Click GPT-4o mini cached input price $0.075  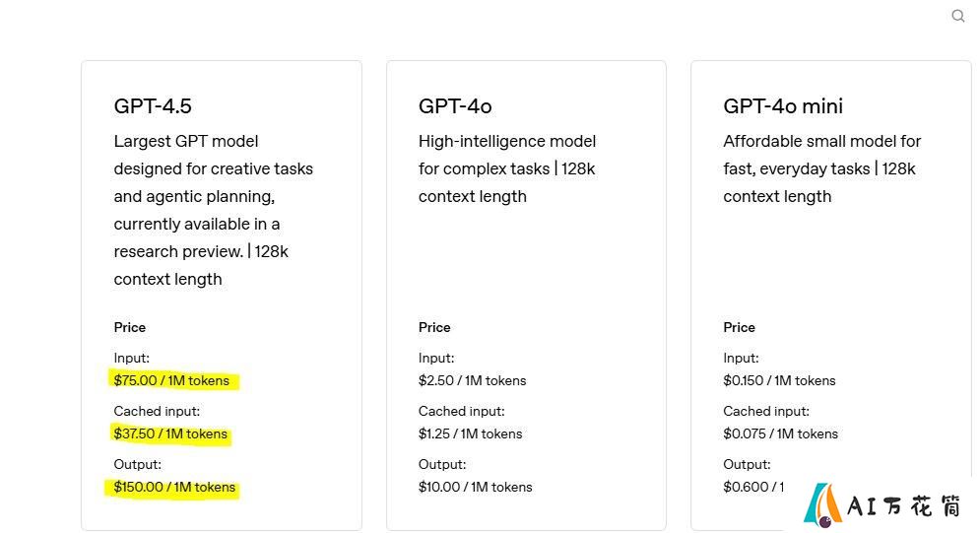pyautogui.click(x=780, y=433)
